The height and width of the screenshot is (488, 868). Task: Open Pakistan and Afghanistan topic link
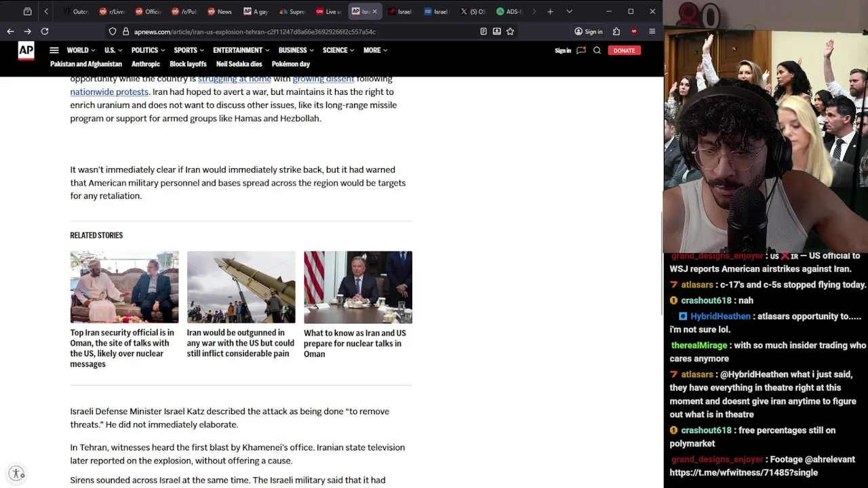pyautogui.click(x=86, y=64)
